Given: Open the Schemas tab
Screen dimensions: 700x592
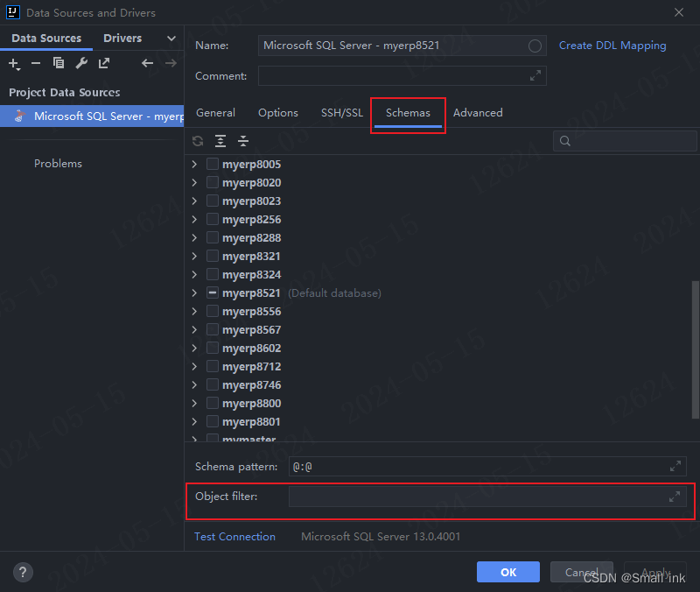Looking at the screenshot, I should [x=408, y=113].
